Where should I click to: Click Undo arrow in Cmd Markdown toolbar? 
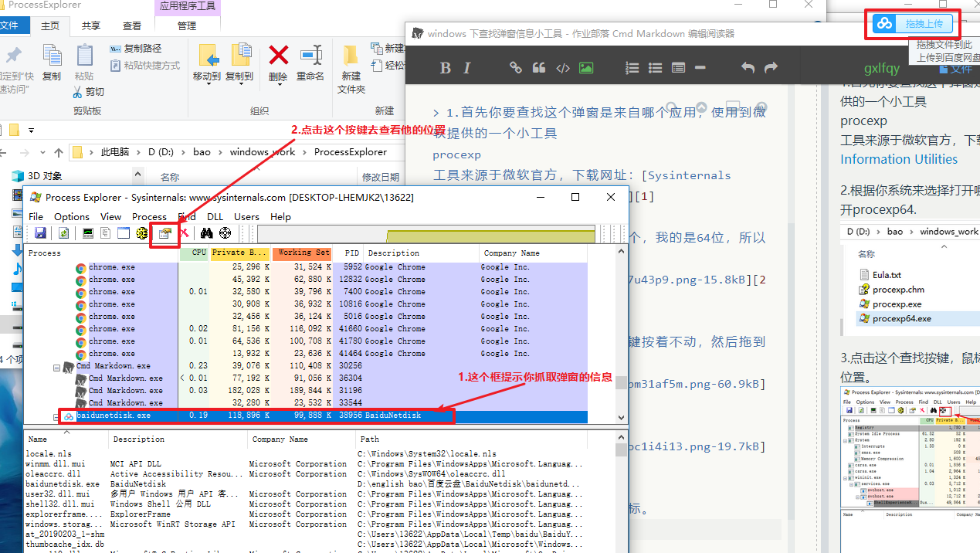748,68
